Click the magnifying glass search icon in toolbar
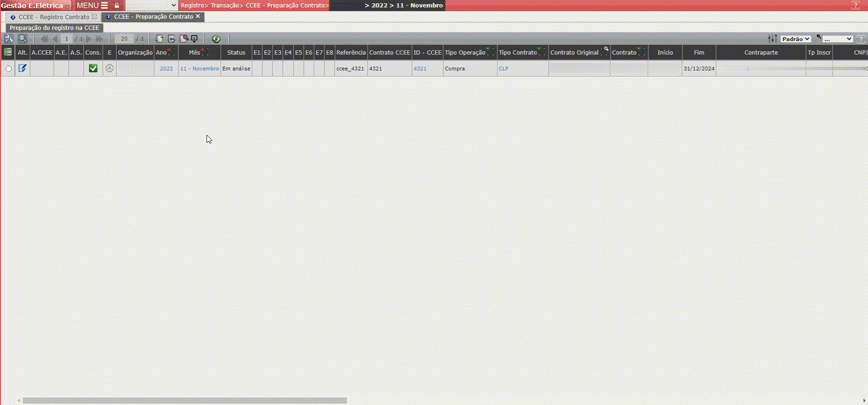 [x=22, y=39]
